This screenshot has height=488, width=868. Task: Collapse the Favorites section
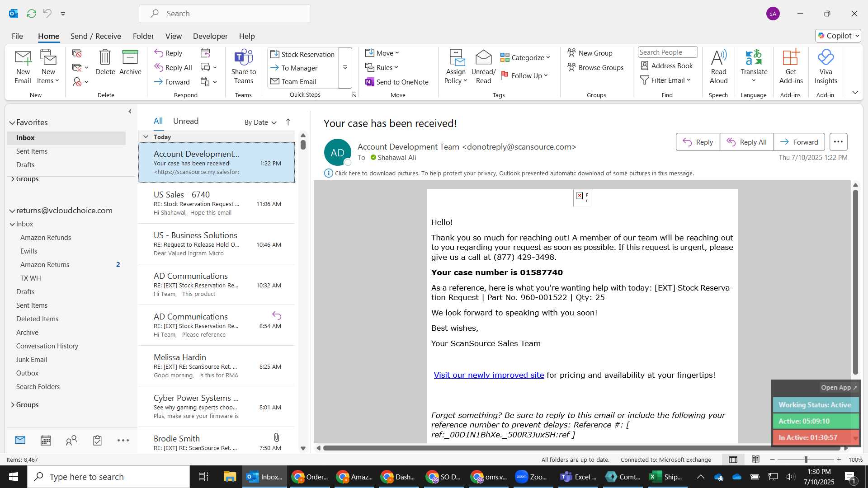12,123
